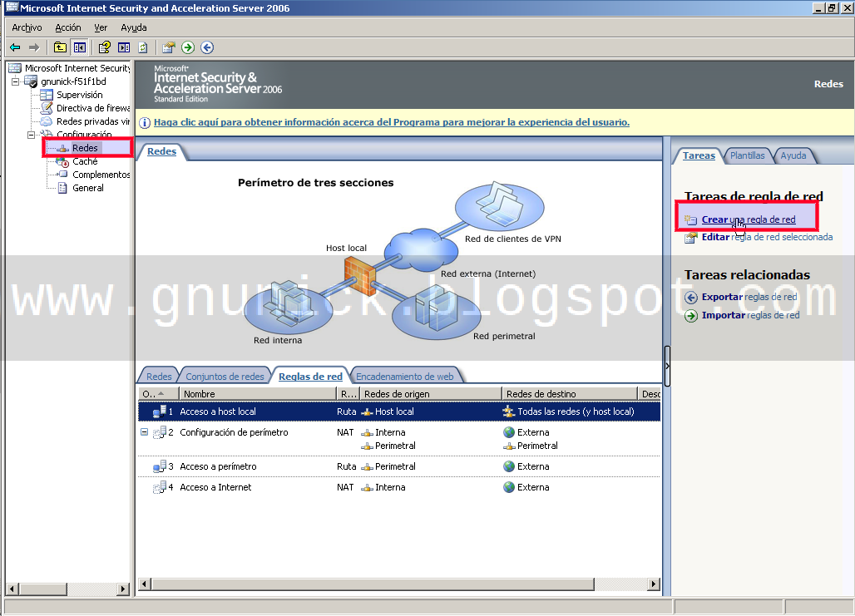This screenshot has height=616, width=855.
Task: Click the rule list horizontal scrollbar thumb
Action: tap(373, 584)
